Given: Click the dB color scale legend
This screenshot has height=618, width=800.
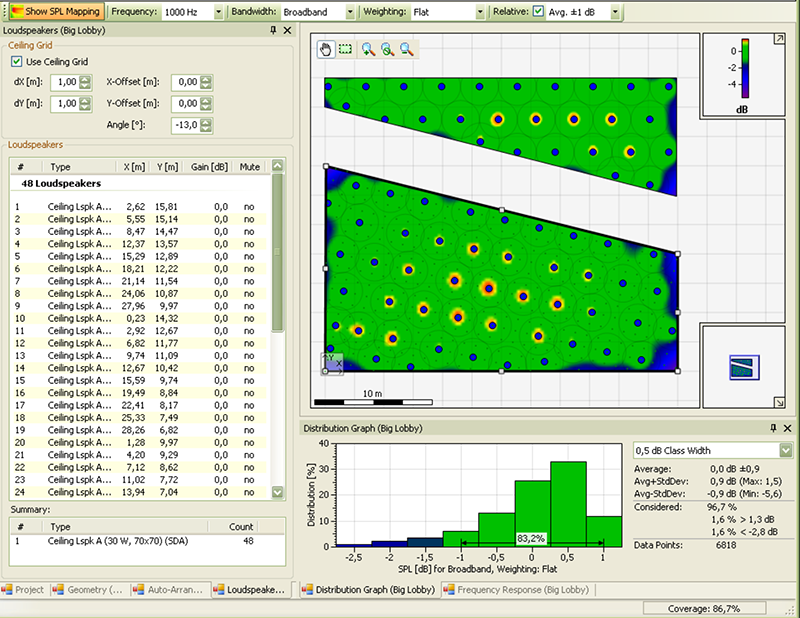Looking at the screenshot, I should 745,68.
